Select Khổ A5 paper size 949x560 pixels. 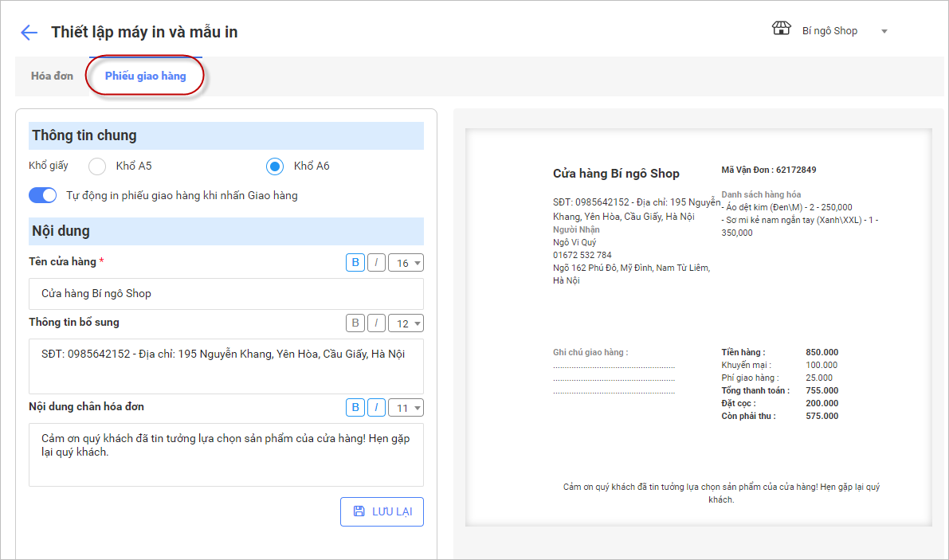pos(97,166)
